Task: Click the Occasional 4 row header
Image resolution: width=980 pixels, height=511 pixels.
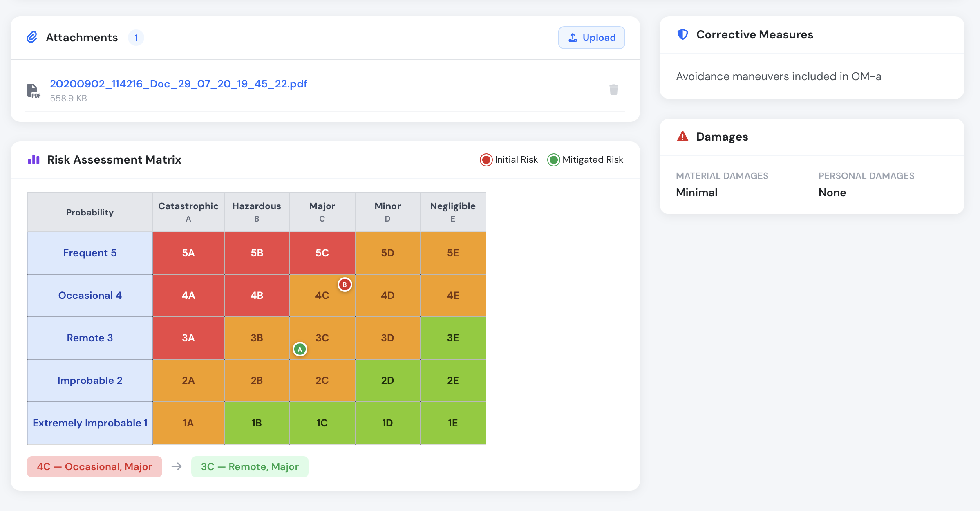Action: (x=90, y=296)
